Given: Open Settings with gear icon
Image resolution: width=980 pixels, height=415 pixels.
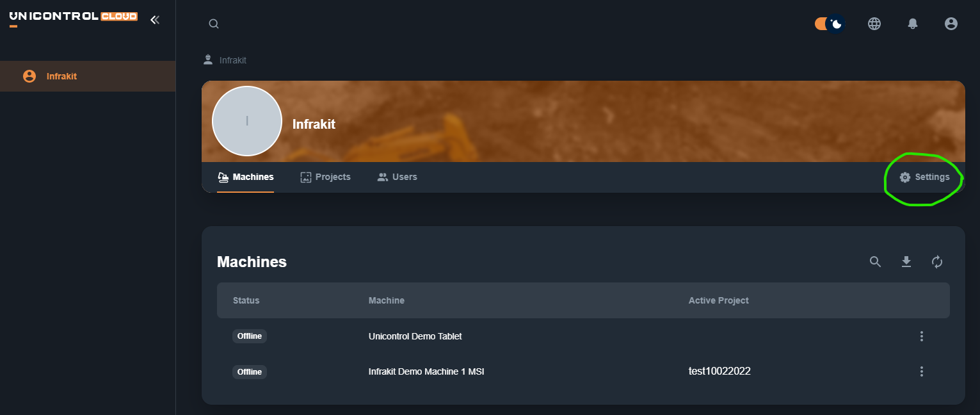Looking at the screenshot, I should click(x=924, y=177).
